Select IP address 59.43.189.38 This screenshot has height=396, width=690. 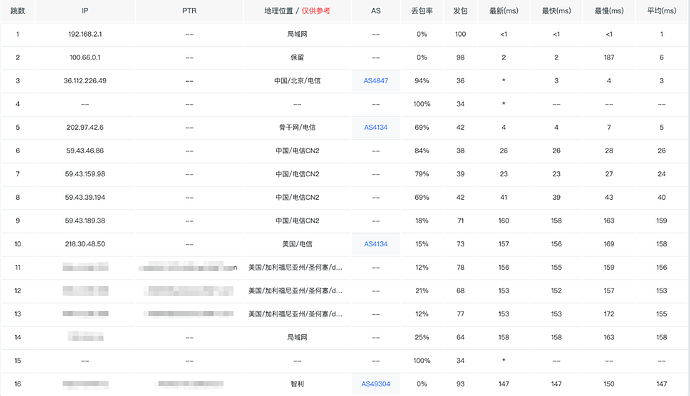point(85,220)
